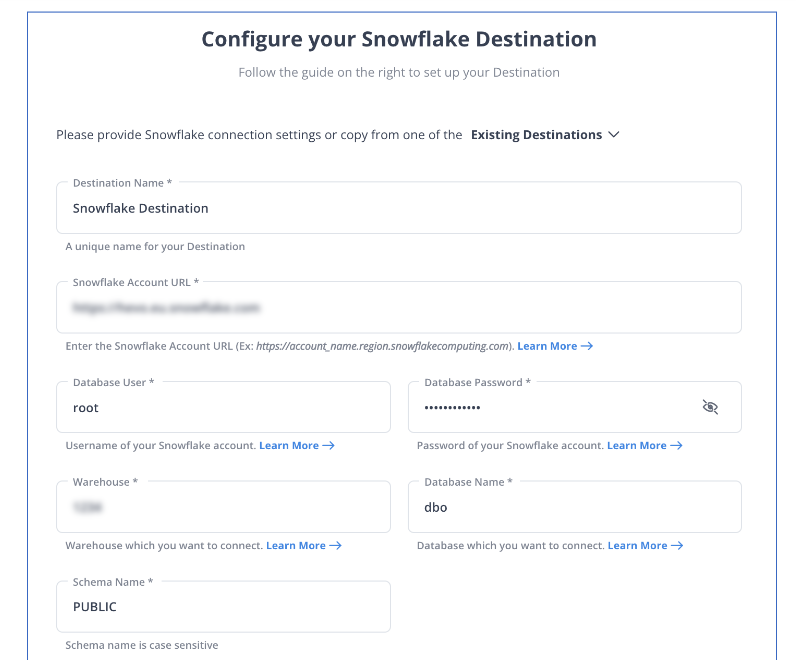This screenshot has width=796, height=660.
Task: Click arrow icon after Username Learn More
Action: click(328, 445)
